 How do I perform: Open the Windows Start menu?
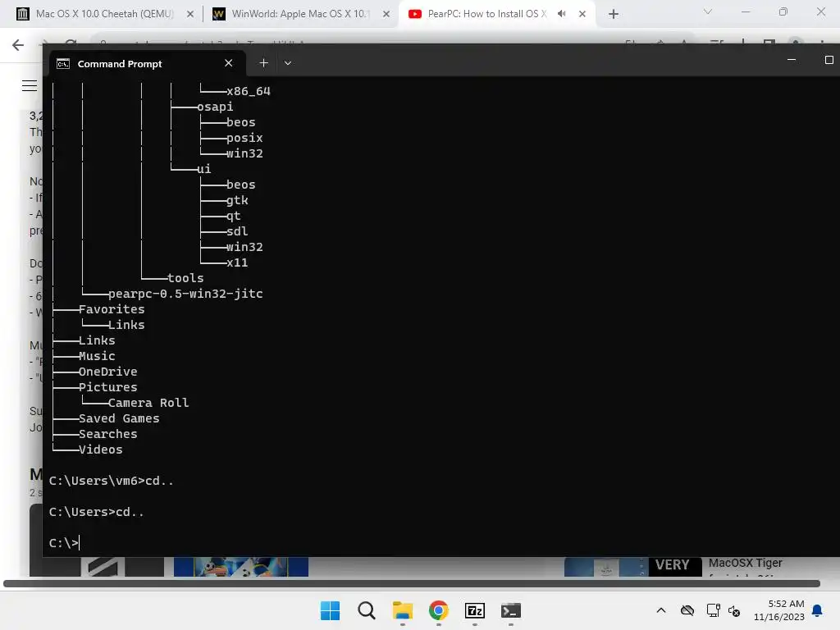point(330,610)
